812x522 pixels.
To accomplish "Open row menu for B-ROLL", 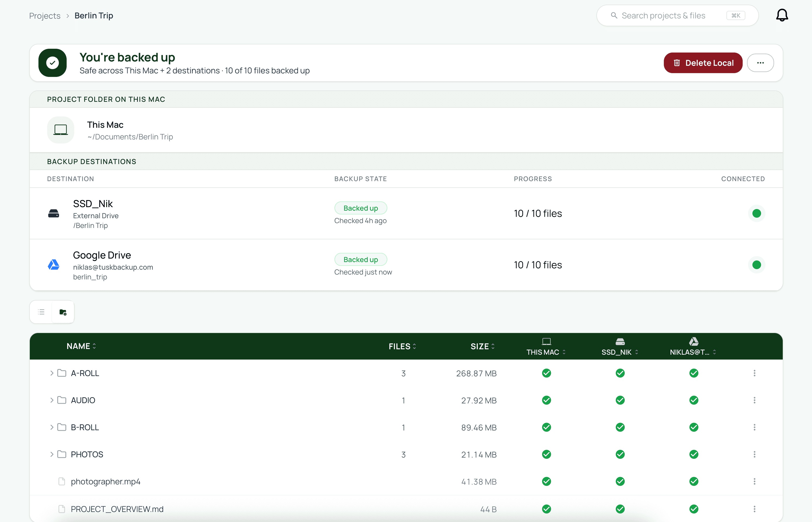I will coord(754,428).
